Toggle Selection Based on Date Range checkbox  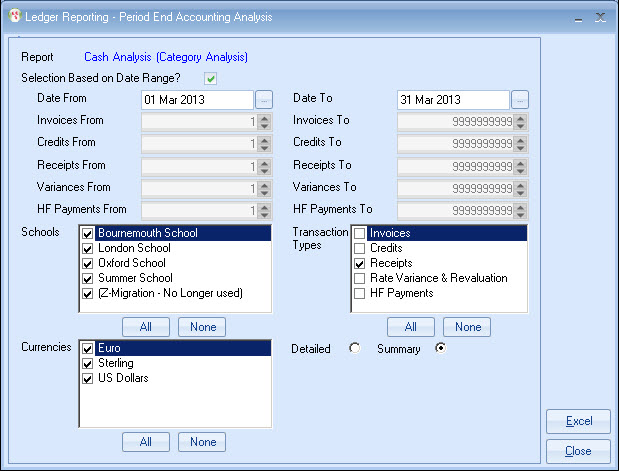point(211,78)
